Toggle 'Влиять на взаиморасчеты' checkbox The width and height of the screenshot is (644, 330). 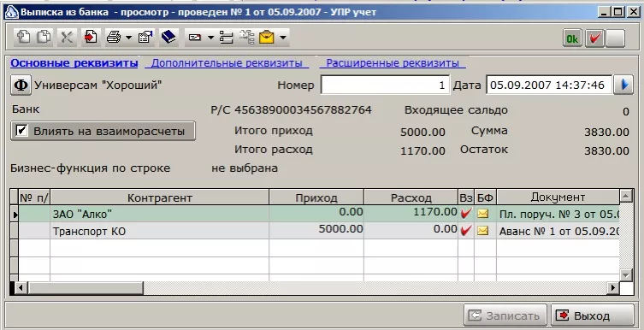(21, 131)
